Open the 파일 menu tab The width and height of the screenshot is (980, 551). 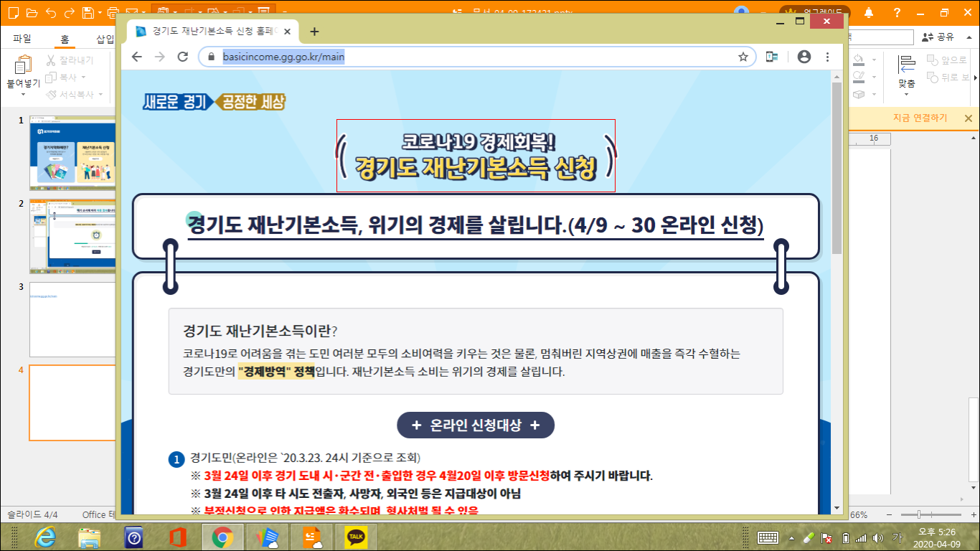pyautogui.click(x=22, y=39)
